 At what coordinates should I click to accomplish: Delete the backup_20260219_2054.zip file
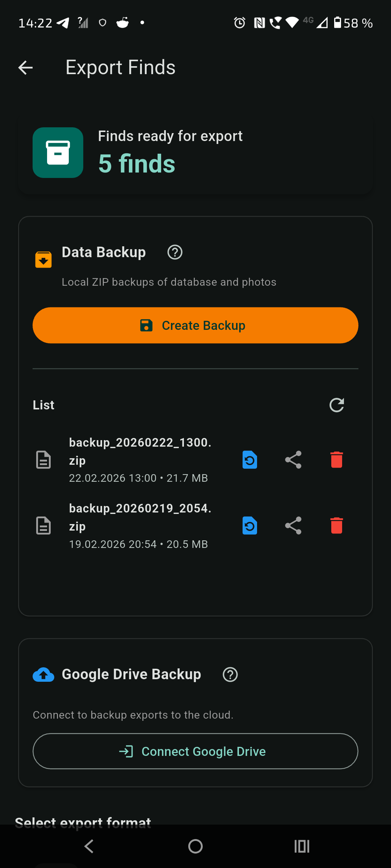click(336, 526)
